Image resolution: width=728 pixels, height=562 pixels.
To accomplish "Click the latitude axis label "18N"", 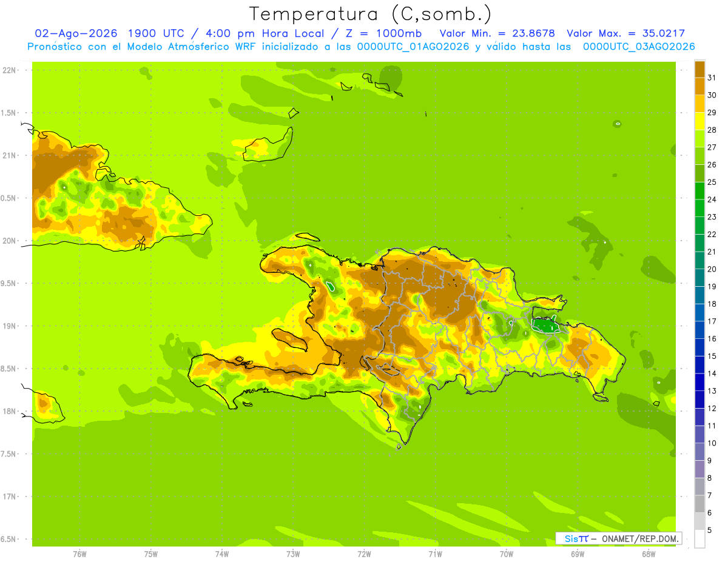I will pos(10,411).
